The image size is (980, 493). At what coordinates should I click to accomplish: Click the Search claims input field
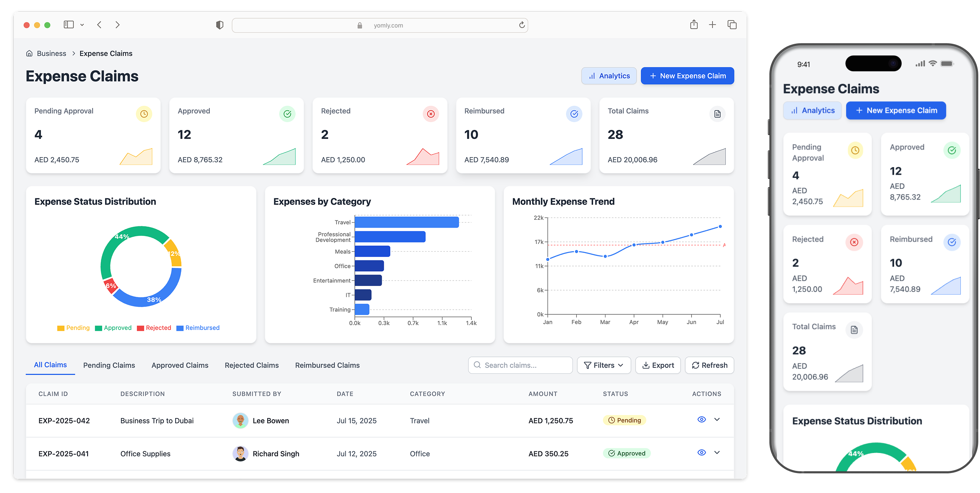[x=520, y=365]
